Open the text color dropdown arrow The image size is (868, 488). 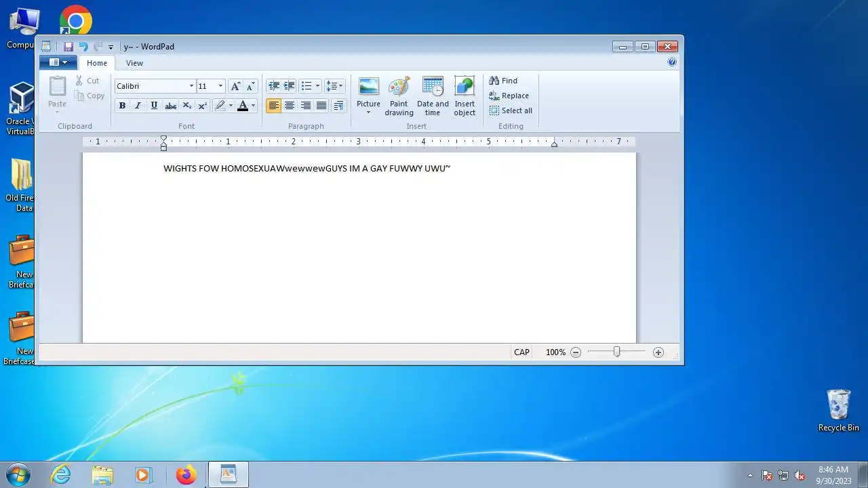click(253, 106)
